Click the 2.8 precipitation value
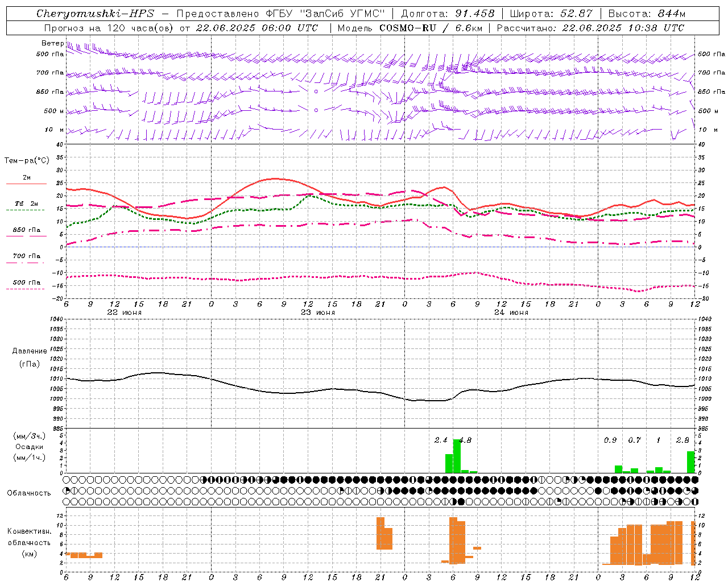 [682, 440]
